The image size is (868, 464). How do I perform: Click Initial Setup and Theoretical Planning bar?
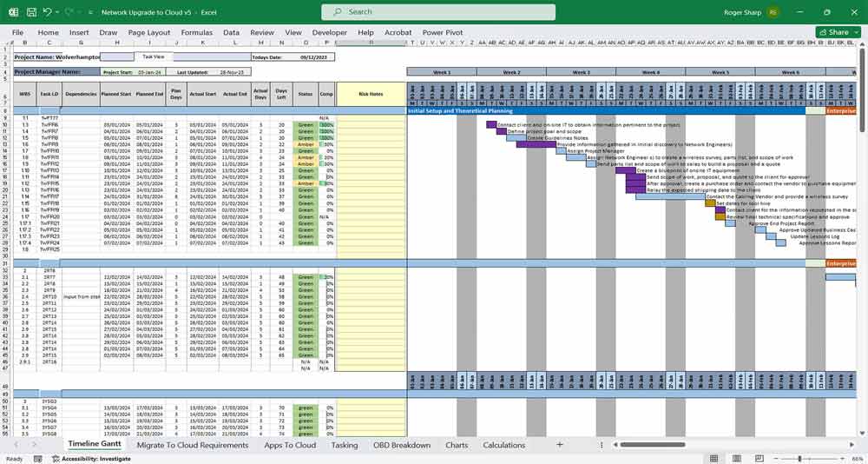[x=606, y=111]
